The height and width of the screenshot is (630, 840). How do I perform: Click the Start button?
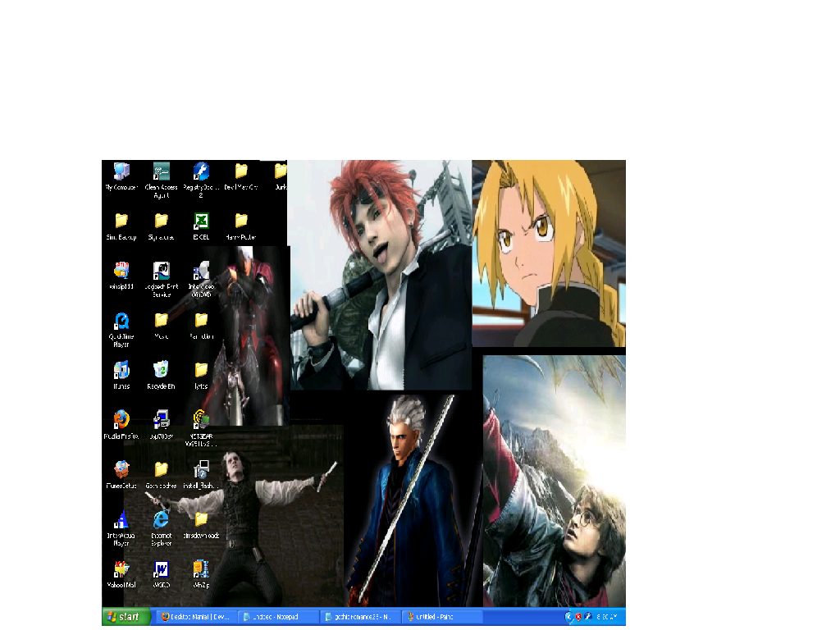click(126, 617)
